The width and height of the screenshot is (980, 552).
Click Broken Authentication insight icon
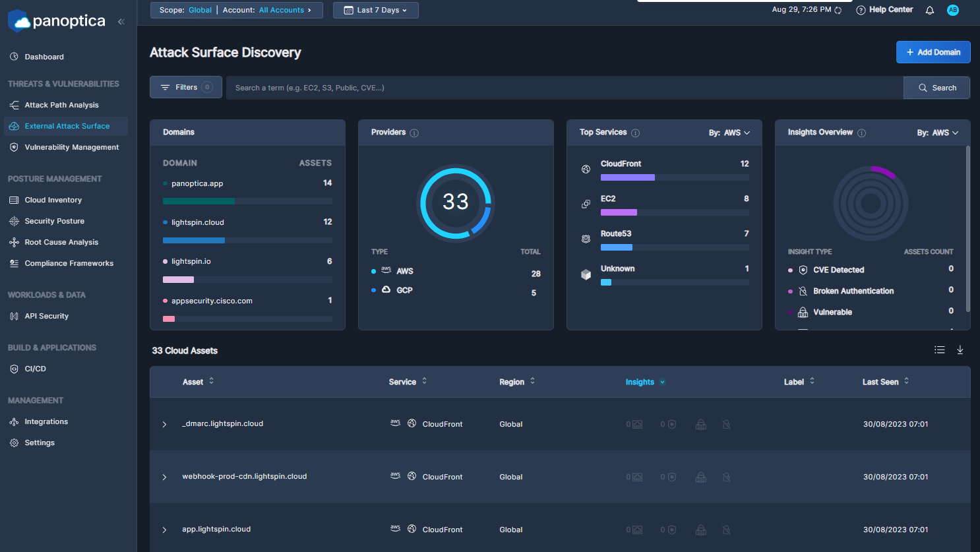coord(803,291)
